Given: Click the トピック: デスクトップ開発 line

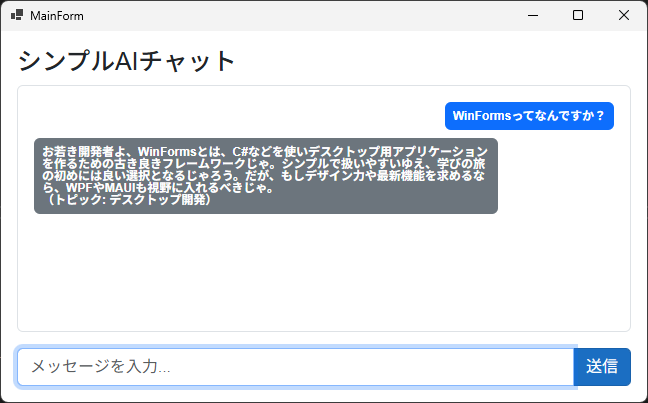Looking at the screenshot, I should (128, 200).
